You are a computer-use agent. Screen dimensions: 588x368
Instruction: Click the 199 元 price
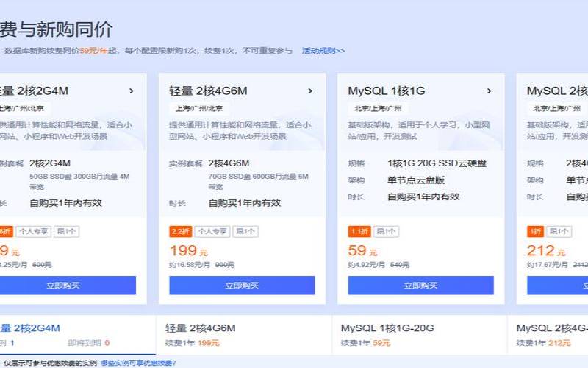pos(189,251)
